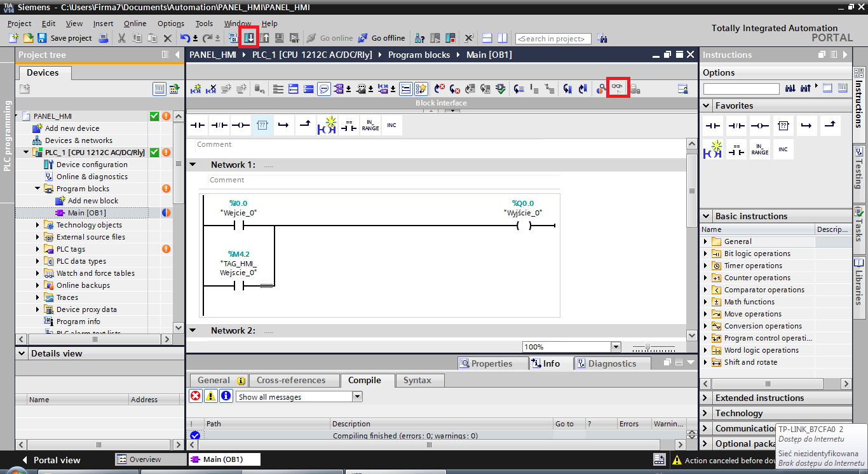Open the Online menu
The width and height of the screenshot is (868, 474).
tap(135, 24)
